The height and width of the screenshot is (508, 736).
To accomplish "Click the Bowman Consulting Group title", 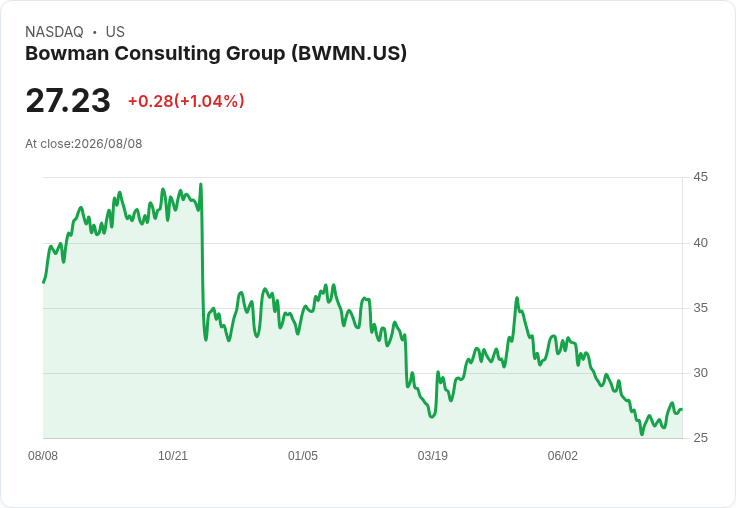I will pyautogui.click(x=216, y=54).
